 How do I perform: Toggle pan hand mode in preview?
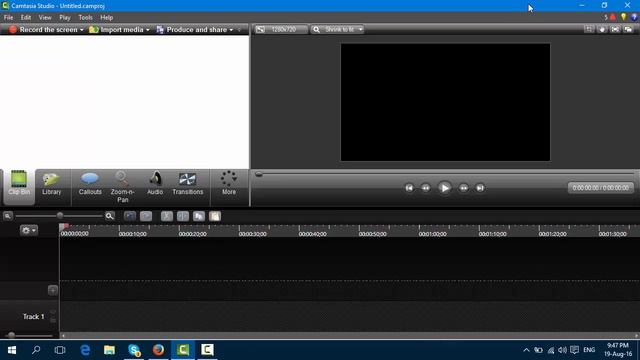tap(602, 29)
